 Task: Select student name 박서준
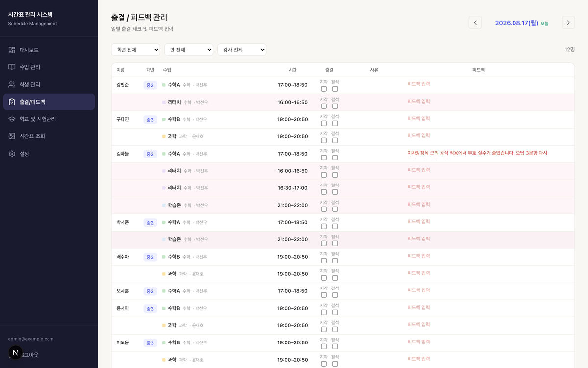pos(122,222)
